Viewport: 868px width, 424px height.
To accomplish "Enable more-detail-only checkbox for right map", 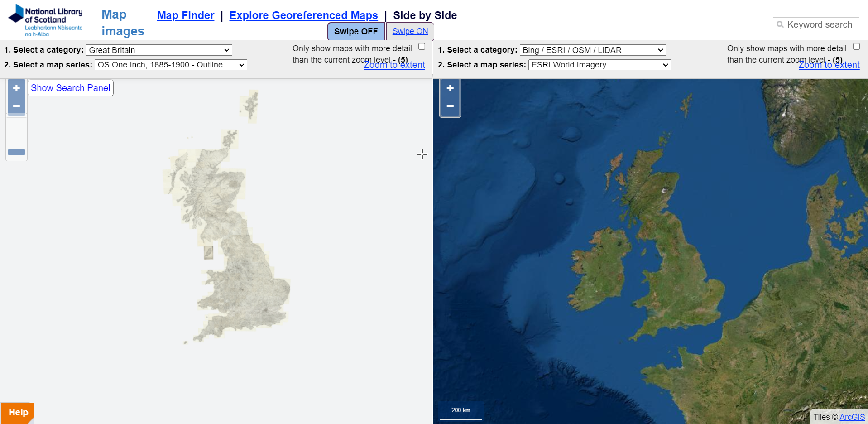I will click(856, 47).
